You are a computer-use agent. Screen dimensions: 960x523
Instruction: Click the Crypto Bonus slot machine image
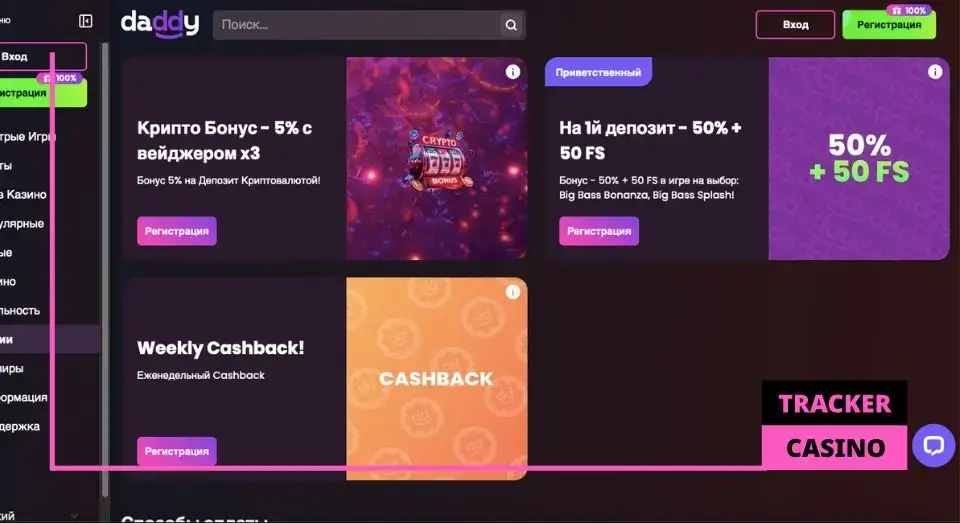[x=439, y=160]
